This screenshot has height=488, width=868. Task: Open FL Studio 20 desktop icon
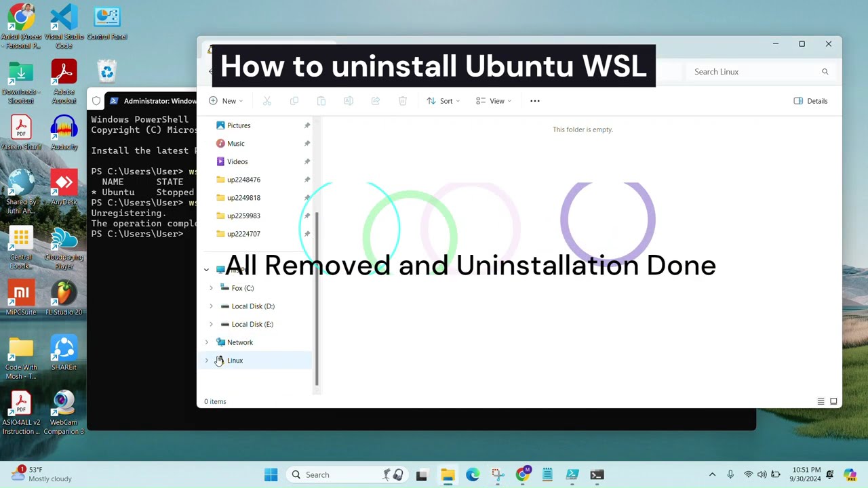coord(64,298)
